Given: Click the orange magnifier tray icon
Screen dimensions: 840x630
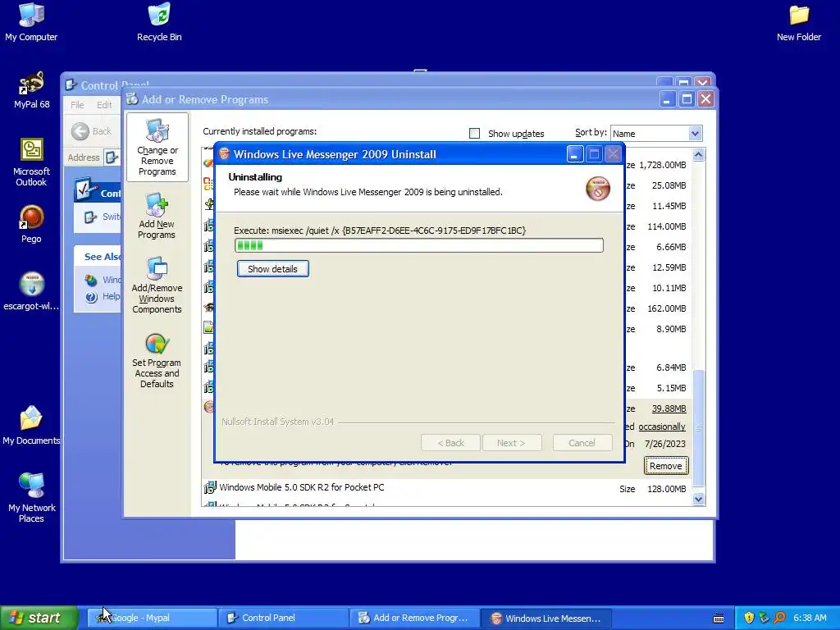Looking at the screenshot, I should pos(779,618).
